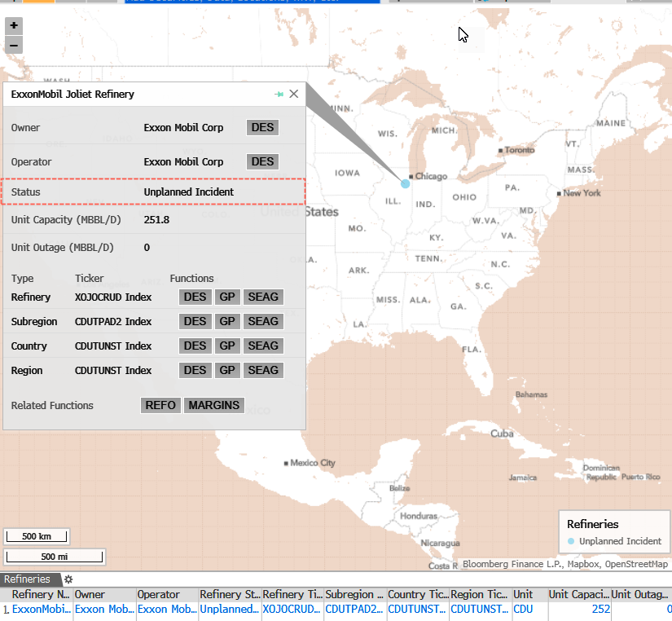Screen dimensions: 672x621
Task: Click the Joliet refinery map marker
Action: pos(405,184)
